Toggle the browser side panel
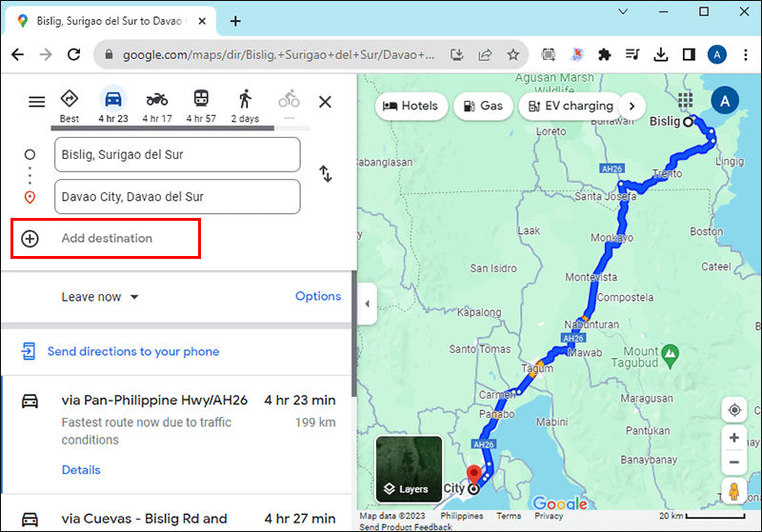This screenshot has width=762, height=532. coord(689,55)
